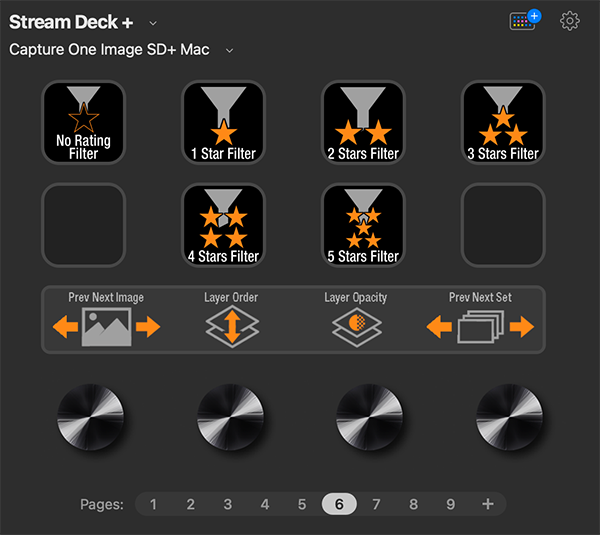
Task: Select the third dial under Layer Opacity
Action: pyautogui.click(x=370, y=417)
